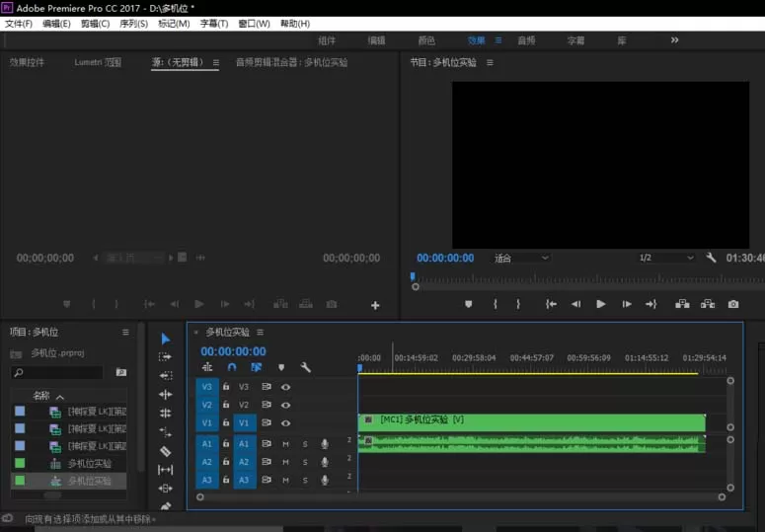Step back one frame in Program monitor
This screenshot has height=532, width=765.
[x=575, y=304]
